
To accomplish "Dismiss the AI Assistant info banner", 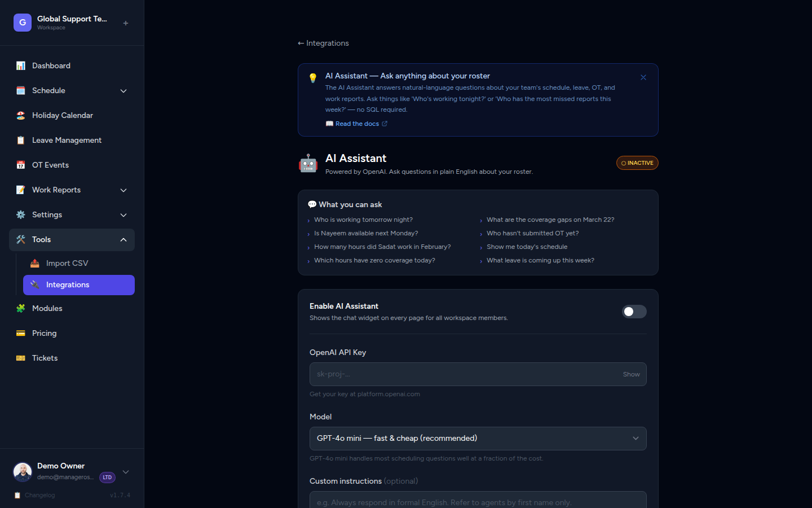I will [643, 77].
